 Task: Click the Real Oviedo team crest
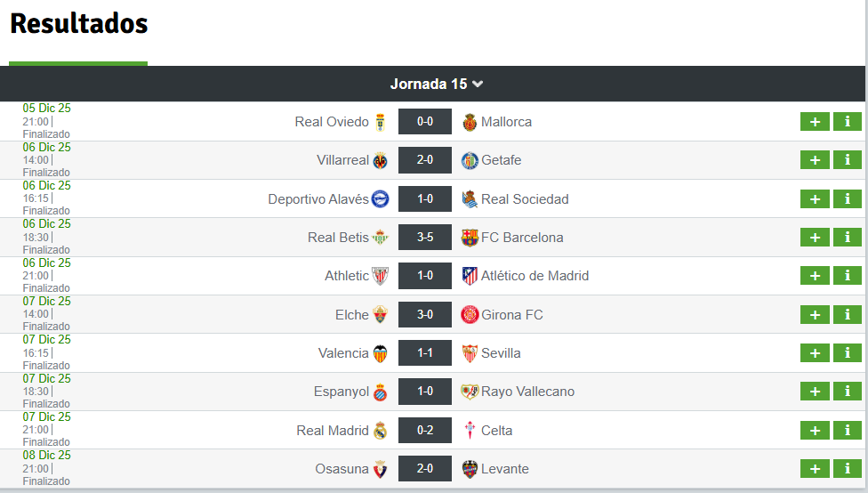click(380, 122)
